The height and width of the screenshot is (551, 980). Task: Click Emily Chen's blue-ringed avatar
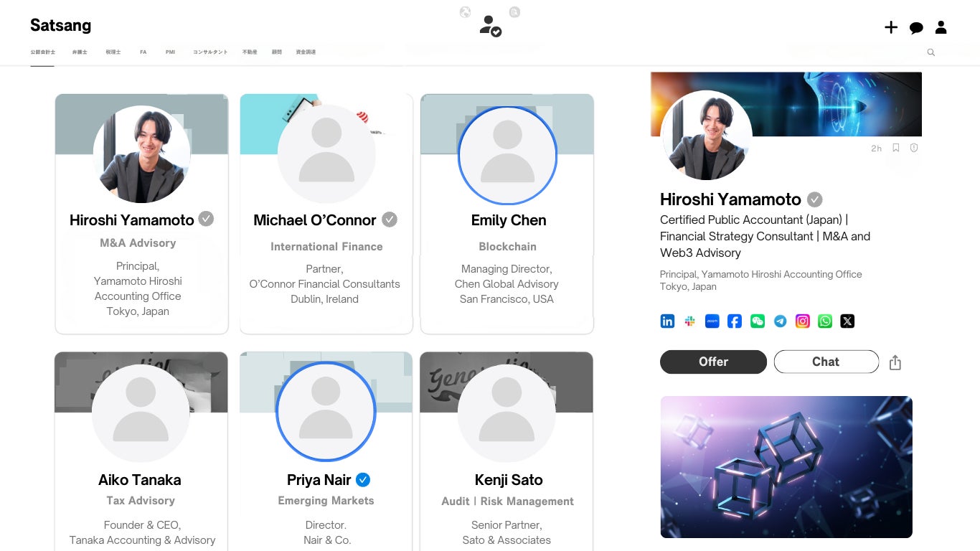(508, 156)
